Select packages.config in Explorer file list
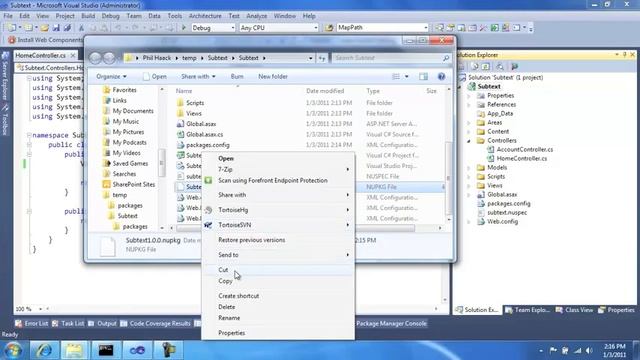Image resolution: width=640 pixels, height=360 pixels. [x=208, y=145]
